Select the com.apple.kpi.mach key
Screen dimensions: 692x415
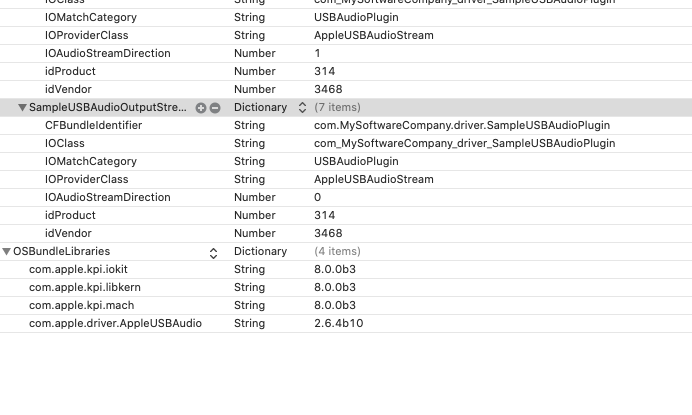(82, 306)
